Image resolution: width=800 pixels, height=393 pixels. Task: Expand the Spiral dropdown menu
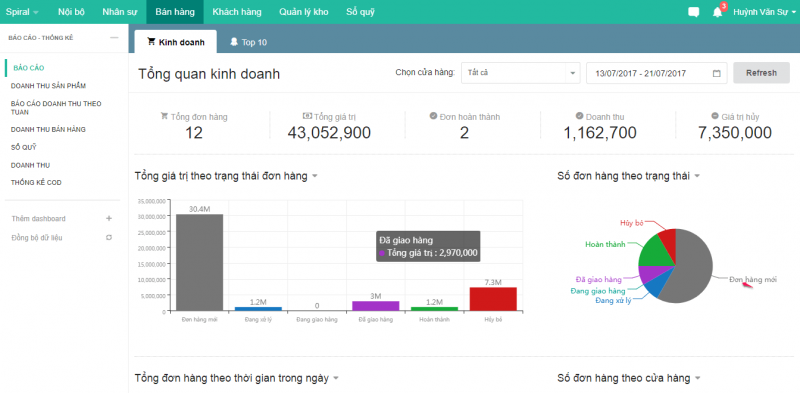coord(22,12)
